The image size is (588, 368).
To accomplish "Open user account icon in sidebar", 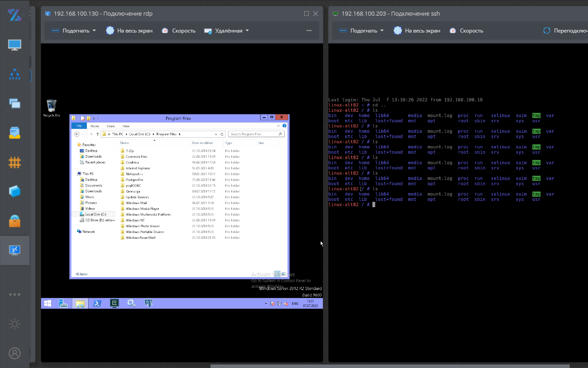I will coord(15,353).
